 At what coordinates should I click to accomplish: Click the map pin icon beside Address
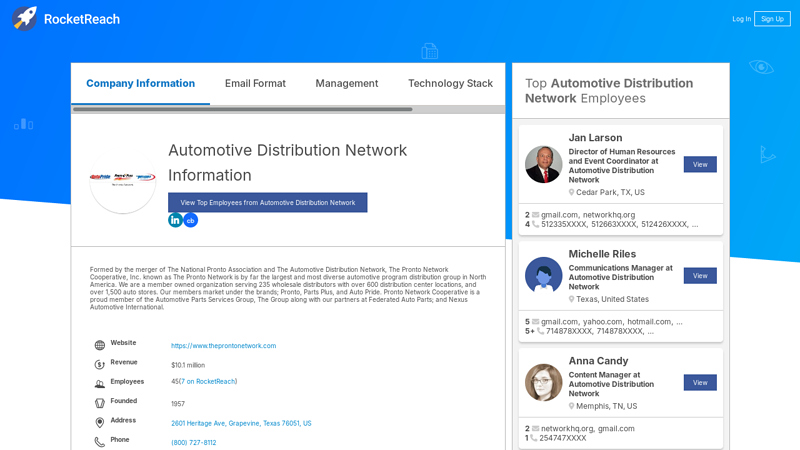[99, 422]
